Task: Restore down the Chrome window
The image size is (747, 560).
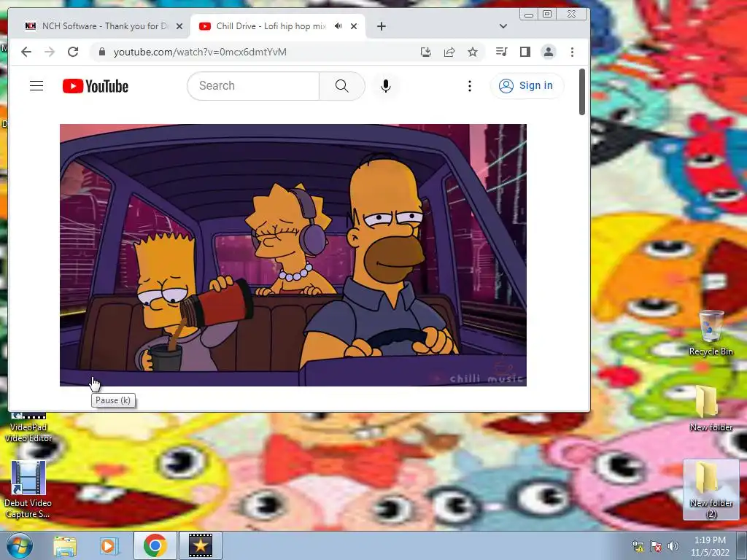Action: 547,15
